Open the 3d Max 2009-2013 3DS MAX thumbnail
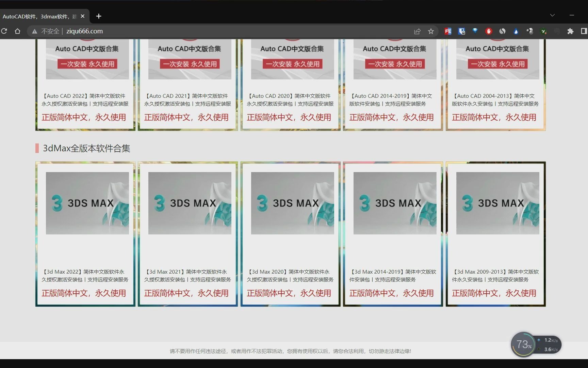This screenshot has width=588, height=368. click(497, 203)
